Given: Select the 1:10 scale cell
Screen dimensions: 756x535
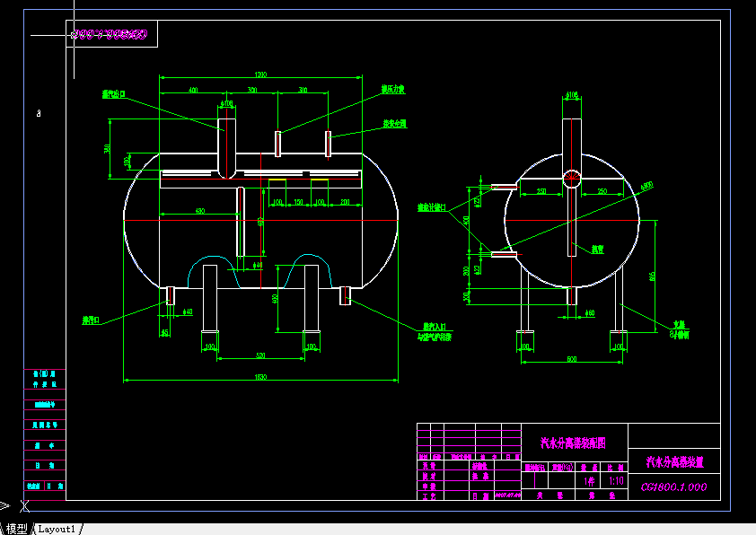Looking at the screenshot, I should pos(616,480).
